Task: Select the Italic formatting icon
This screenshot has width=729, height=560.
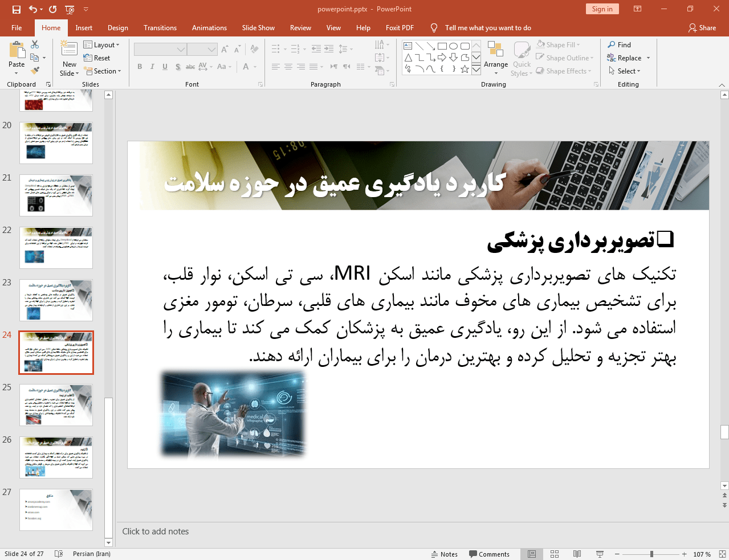Action: coord(152,67)
